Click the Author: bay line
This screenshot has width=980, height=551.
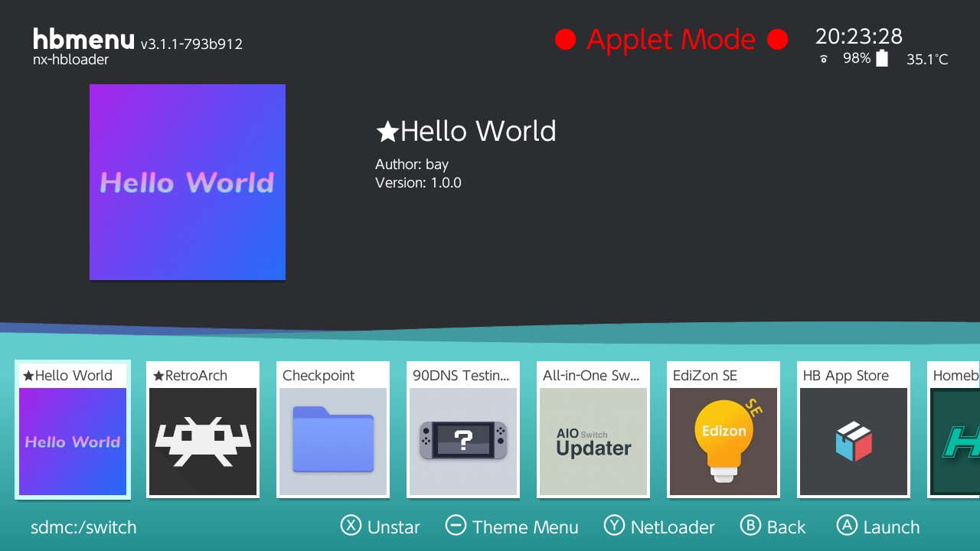(412, 165)
